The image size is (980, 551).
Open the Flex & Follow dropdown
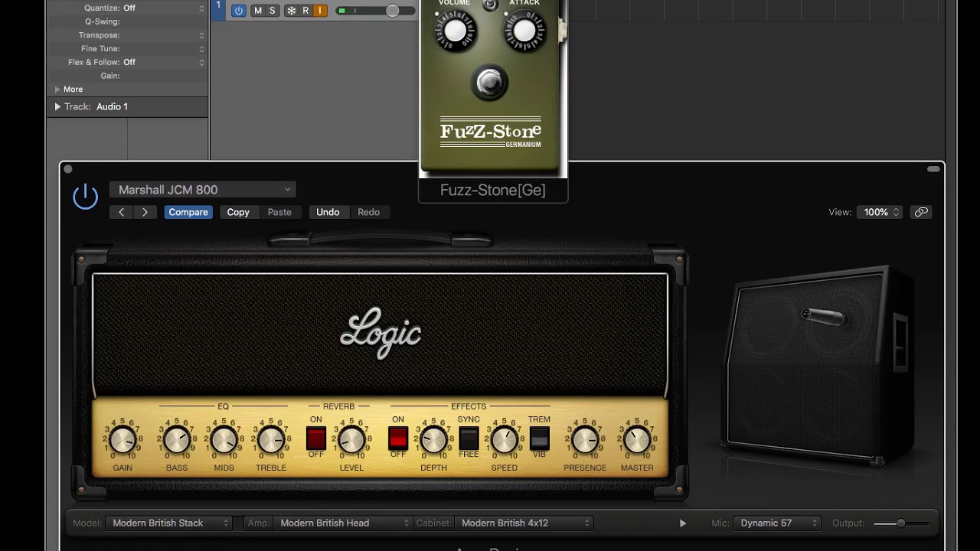tap(164, 62)
